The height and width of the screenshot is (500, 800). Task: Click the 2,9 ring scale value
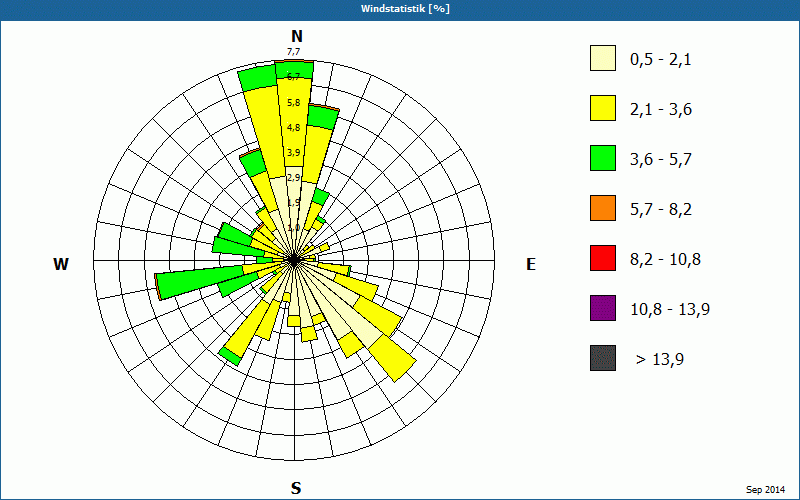[x=293, y=178]
